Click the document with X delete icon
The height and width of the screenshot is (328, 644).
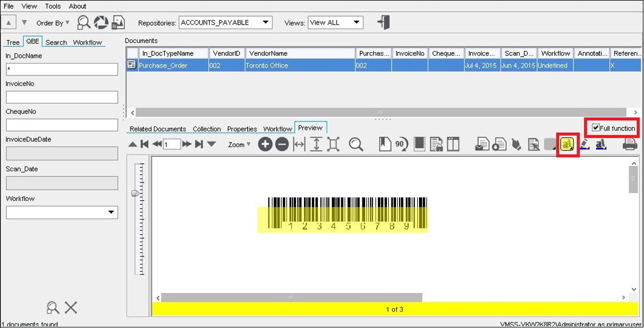tap(534, 144)
